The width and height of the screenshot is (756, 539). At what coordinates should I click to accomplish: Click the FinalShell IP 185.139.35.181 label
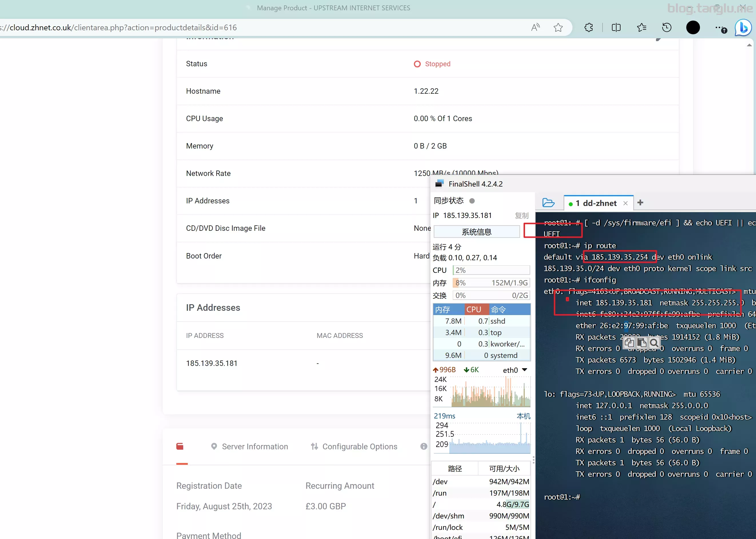pyautogui.click(x=462, y=215)
